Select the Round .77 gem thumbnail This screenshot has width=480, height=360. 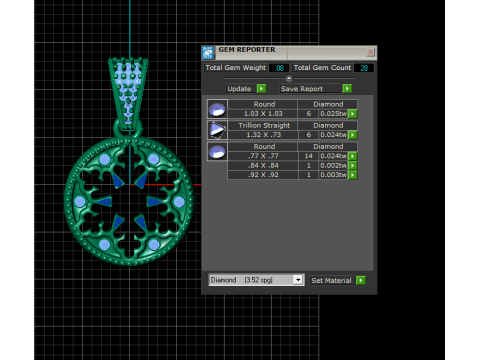tap(217, 151)
